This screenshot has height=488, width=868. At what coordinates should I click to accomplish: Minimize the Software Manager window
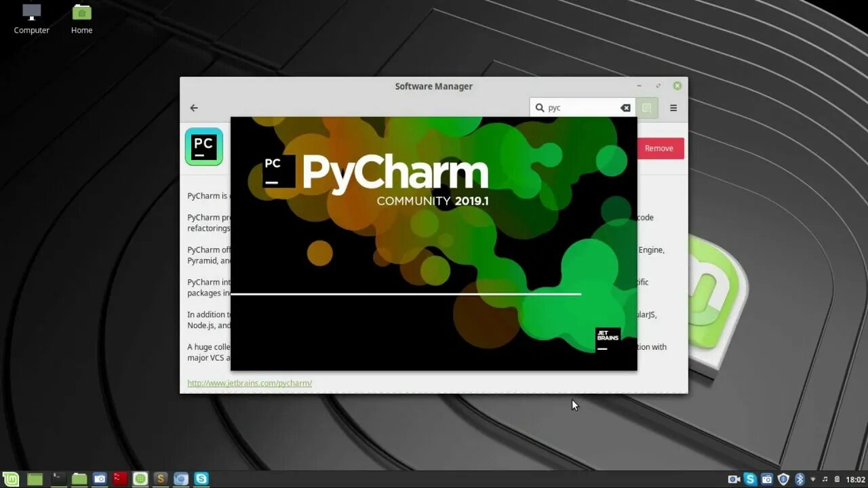639,86
